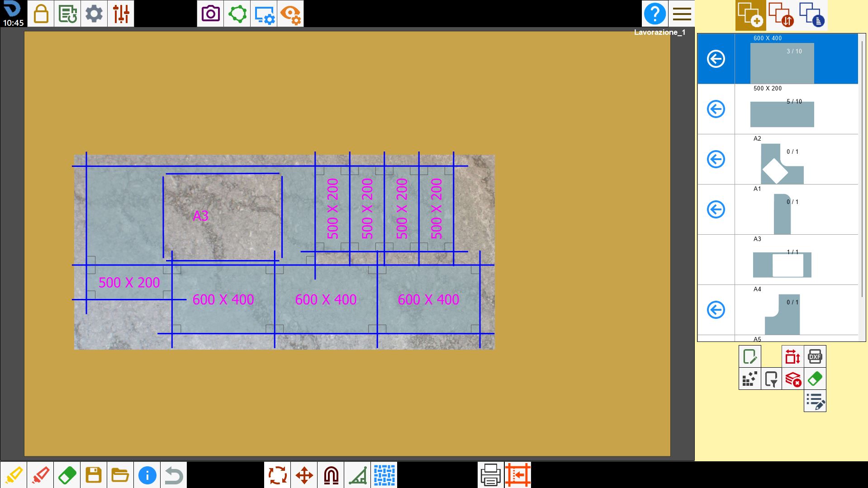Open the help question mark button

point(655,14)
